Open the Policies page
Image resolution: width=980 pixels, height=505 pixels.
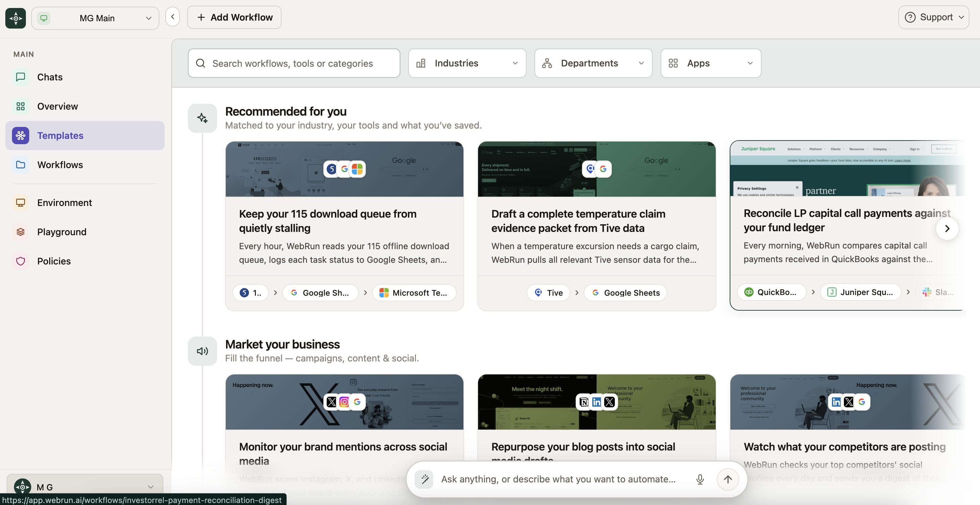coord(85,261)
